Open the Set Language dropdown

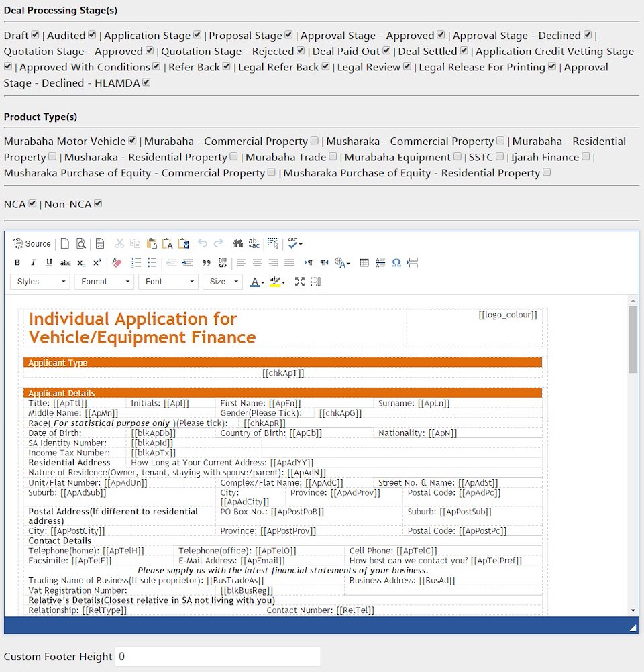point(342,263)
